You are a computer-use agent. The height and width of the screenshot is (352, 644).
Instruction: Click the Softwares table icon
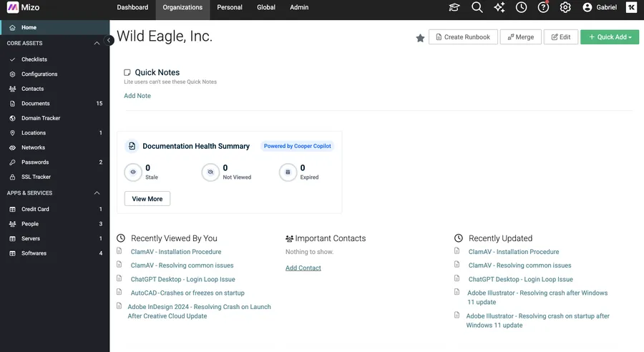point(12,253)
